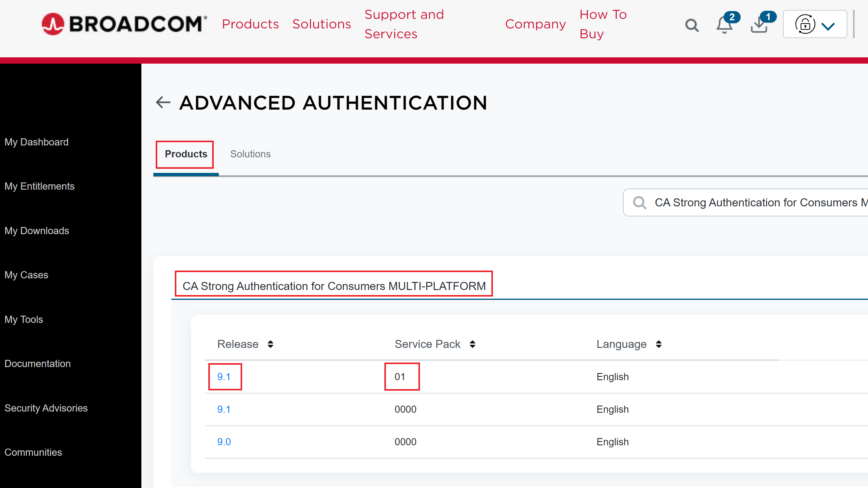The image size is (868, 488).
Task: Click the search icon in product filter
Action: point(639,203)
